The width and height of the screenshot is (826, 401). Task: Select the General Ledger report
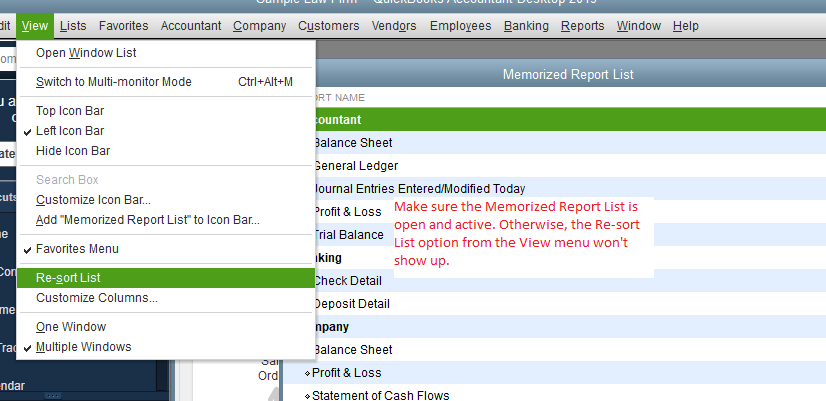tap(571, 166)
